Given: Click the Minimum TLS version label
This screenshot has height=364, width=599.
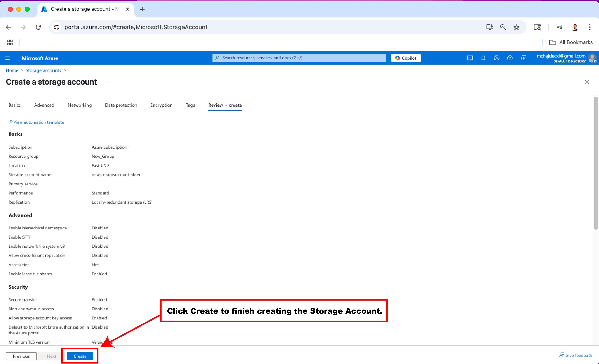Looking at the screenshot, I should click(x=29, y=342).
